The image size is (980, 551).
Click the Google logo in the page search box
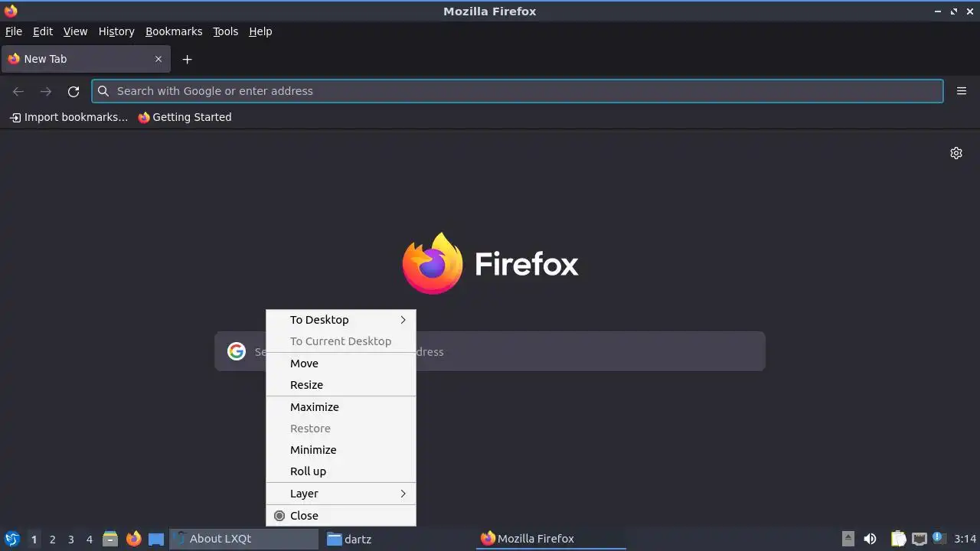(x=237, y=351)
